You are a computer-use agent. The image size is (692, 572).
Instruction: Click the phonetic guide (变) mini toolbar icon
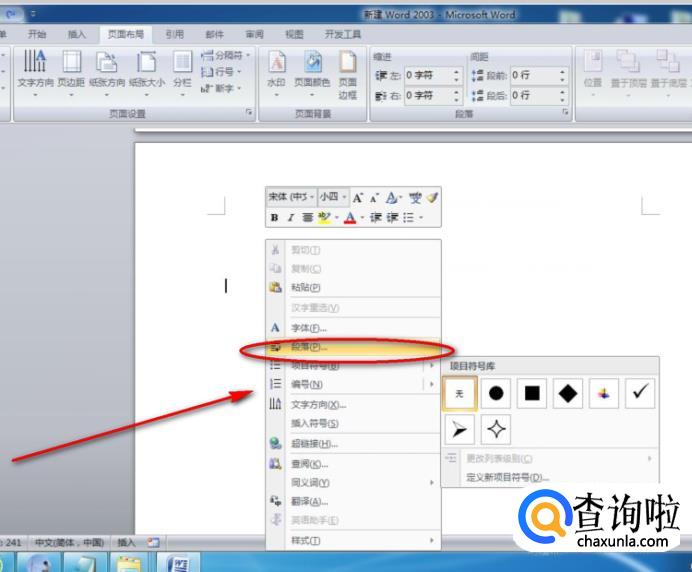(x=415, y=198)
